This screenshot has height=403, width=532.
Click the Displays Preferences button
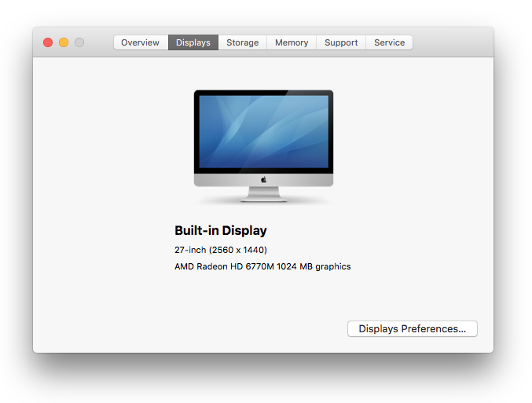point(413,328)
